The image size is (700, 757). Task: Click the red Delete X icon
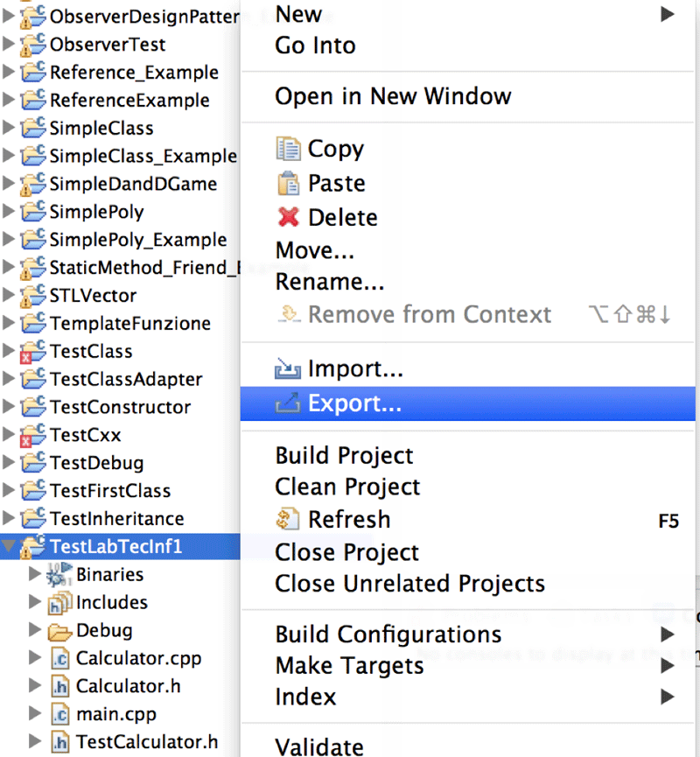pyautogui.click(x=288, y=217)
